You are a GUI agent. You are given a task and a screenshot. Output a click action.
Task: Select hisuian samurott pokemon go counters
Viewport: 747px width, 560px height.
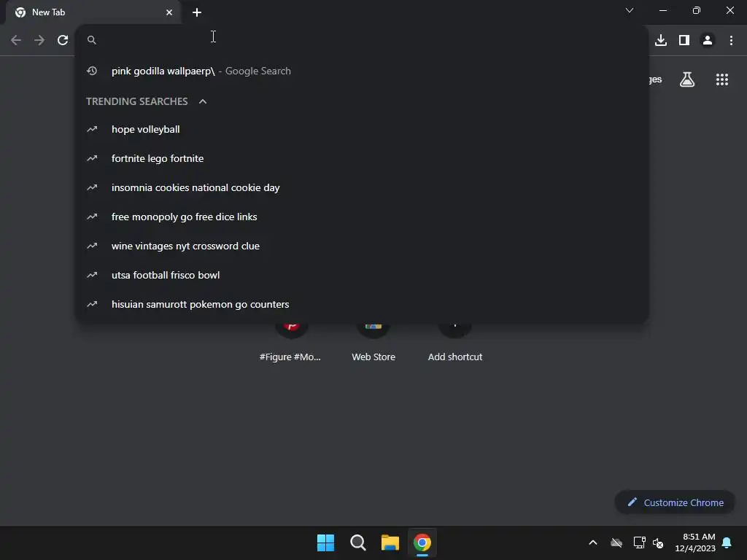click(362, 304)
